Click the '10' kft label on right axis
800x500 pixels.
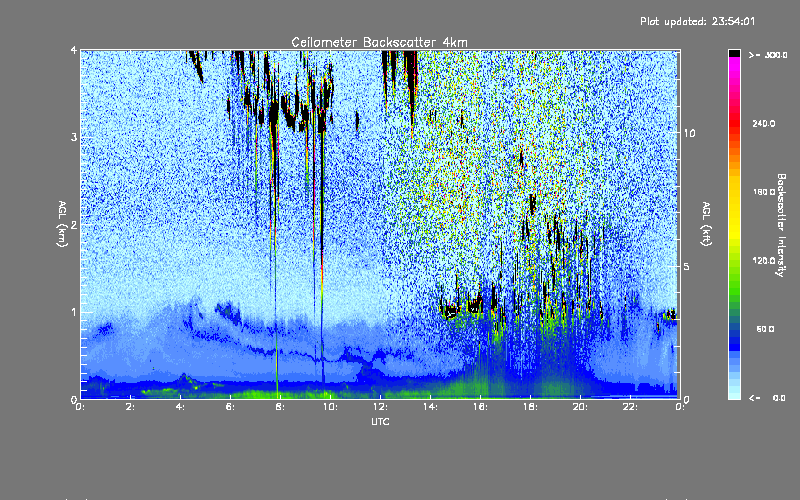point(689,133)
